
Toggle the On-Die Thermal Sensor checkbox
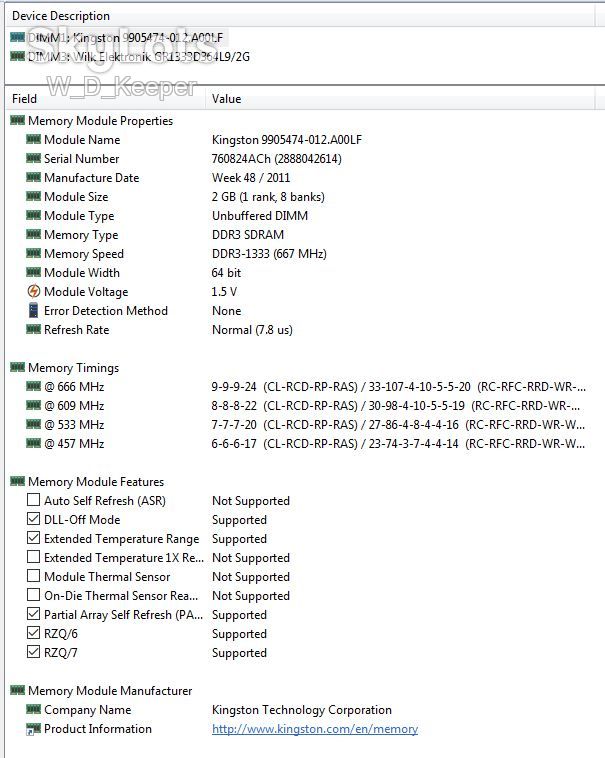pyautogui.click(x=33, y=594)
